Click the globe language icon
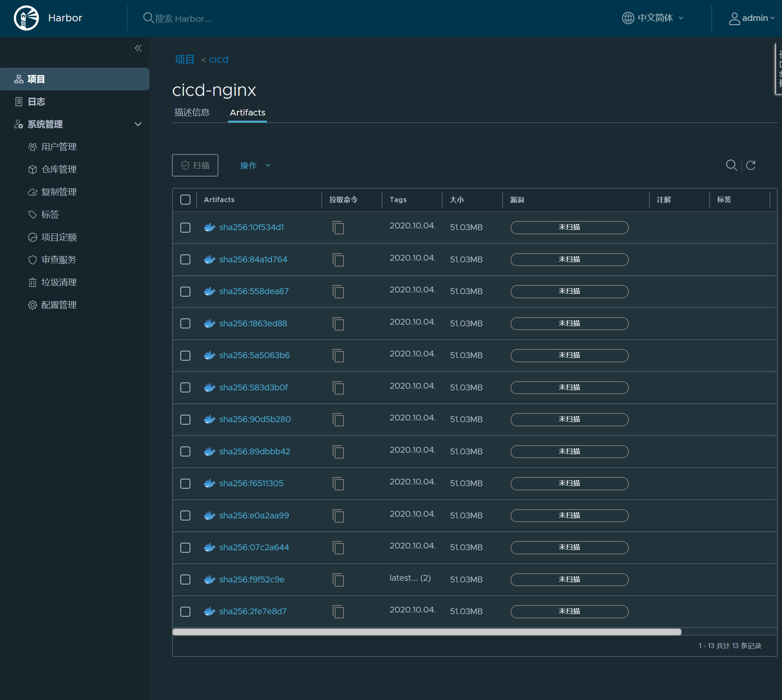This screenshot has width=782, height=700. (x=628, y=18)
